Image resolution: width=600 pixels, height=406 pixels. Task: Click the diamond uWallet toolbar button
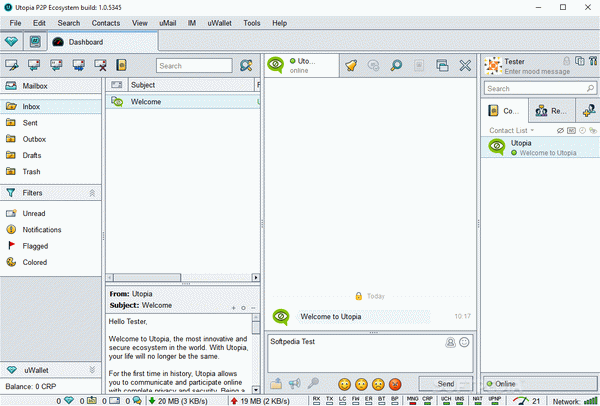coord(11,41)
